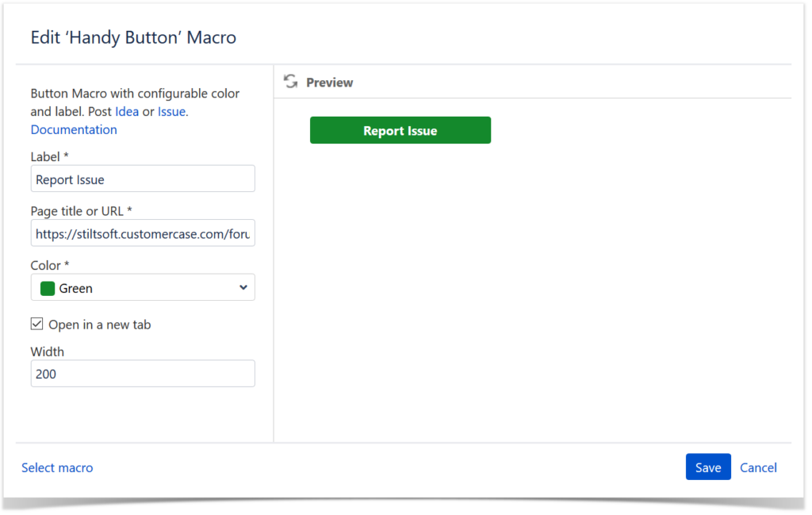This screenshot has height=515, width=812.
Task: Select the Width value field
Action: click(x=143, y=373)
